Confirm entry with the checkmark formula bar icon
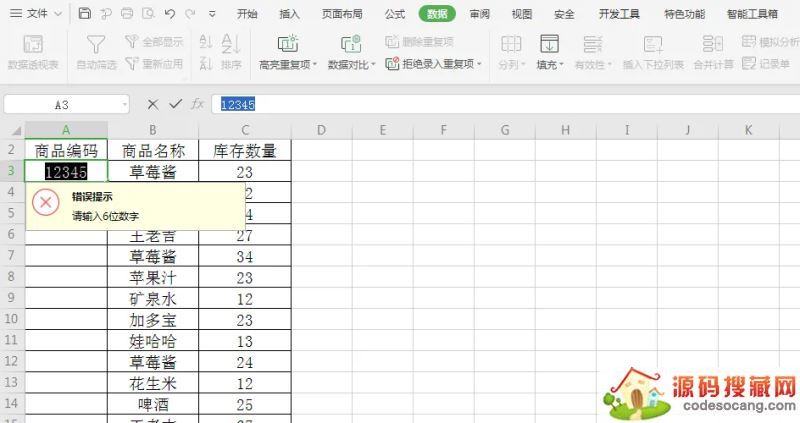800x423 pixels. point(176,104)
